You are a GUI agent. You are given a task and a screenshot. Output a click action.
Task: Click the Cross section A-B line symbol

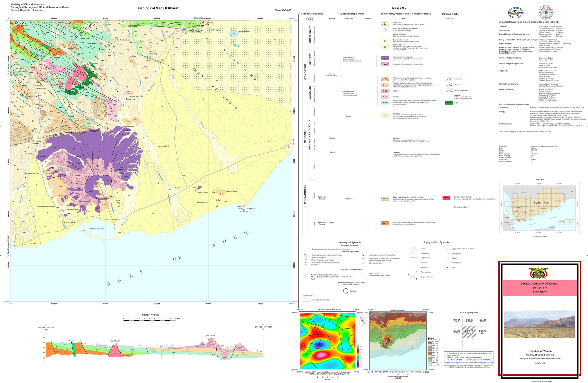[x=412, y=277]
